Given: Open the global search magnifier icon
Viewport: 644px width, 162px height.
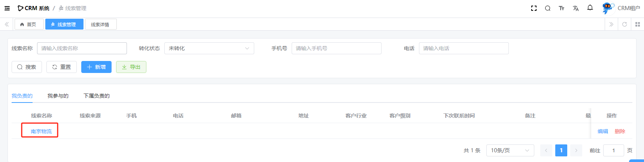Looking at the screenshot, I should click(547, 8).
